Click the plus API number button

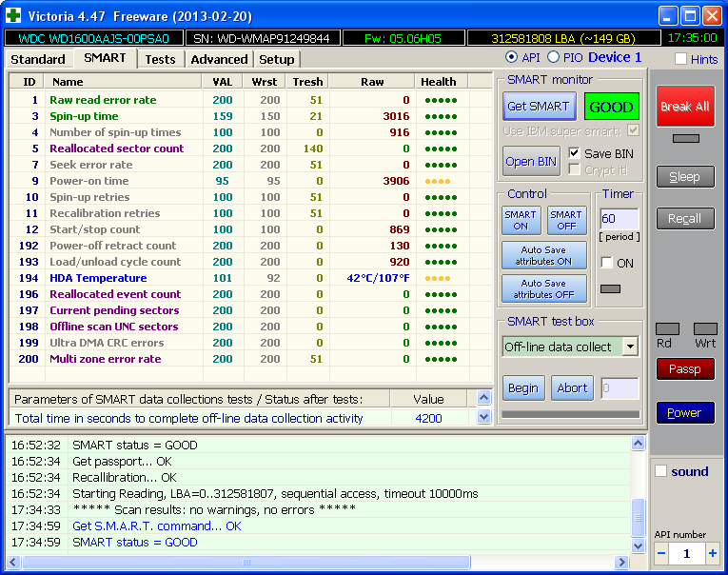click(x=712, y=553)
